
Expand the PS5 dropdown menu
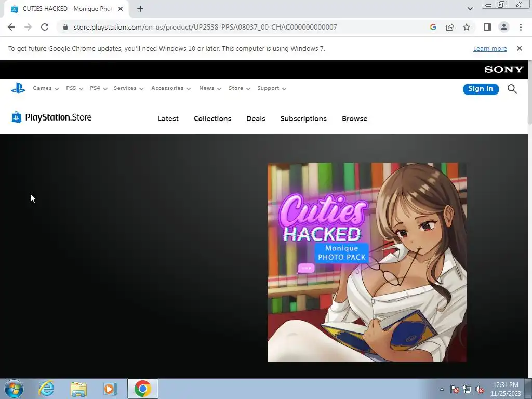click(75, 88)
